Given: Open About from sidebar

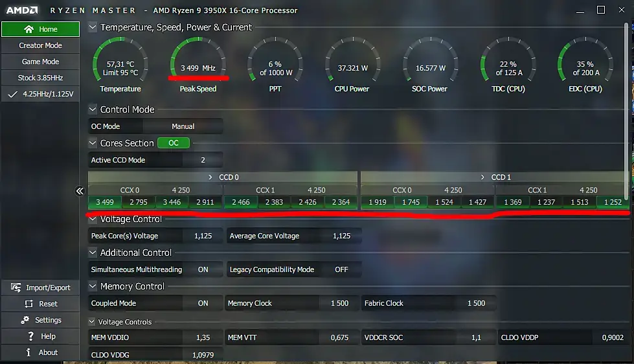Looking at the screenshot, I should [40, 352].
